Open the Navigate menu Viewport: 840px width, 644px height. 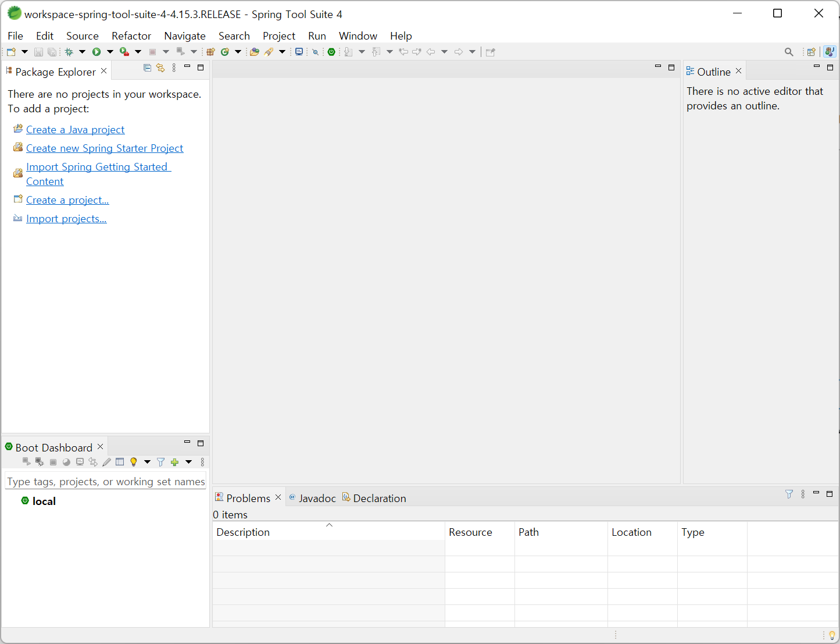[185, 36]
